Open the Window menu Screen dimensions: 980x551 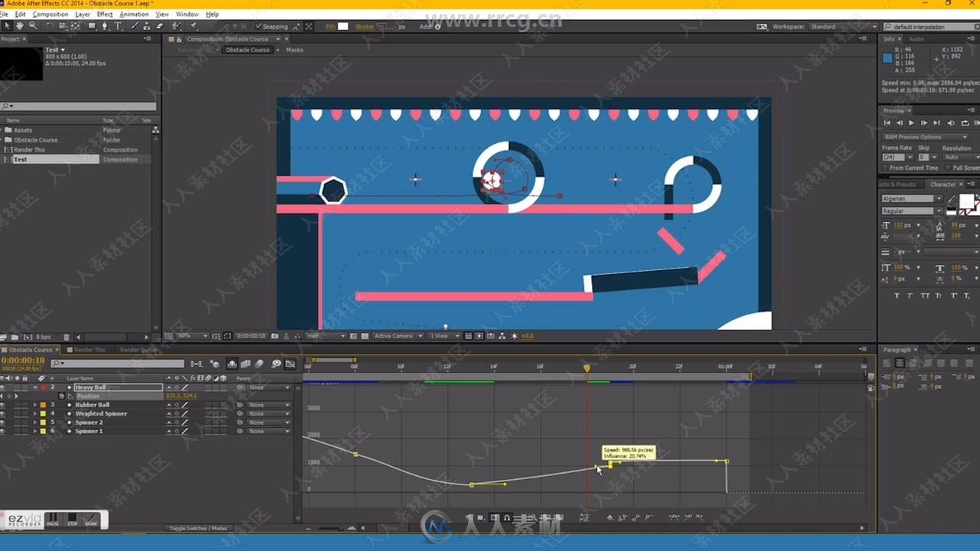coord(187,14)
